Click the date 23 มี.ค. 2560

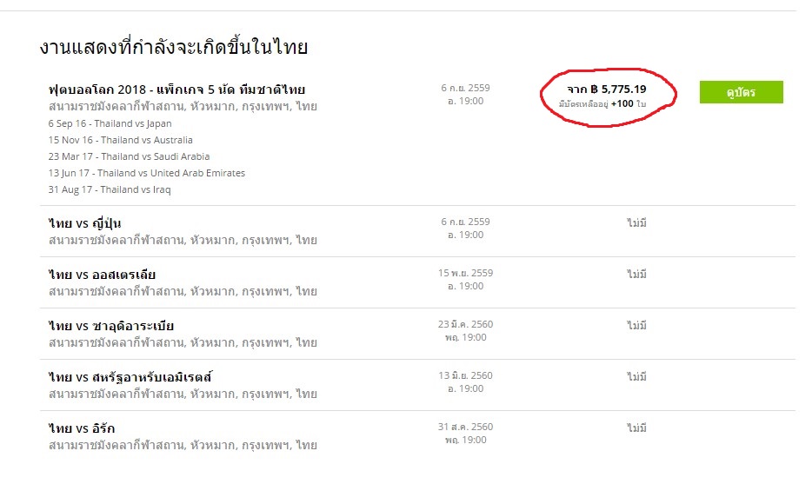pyautogui.click(x=465, y=324)
